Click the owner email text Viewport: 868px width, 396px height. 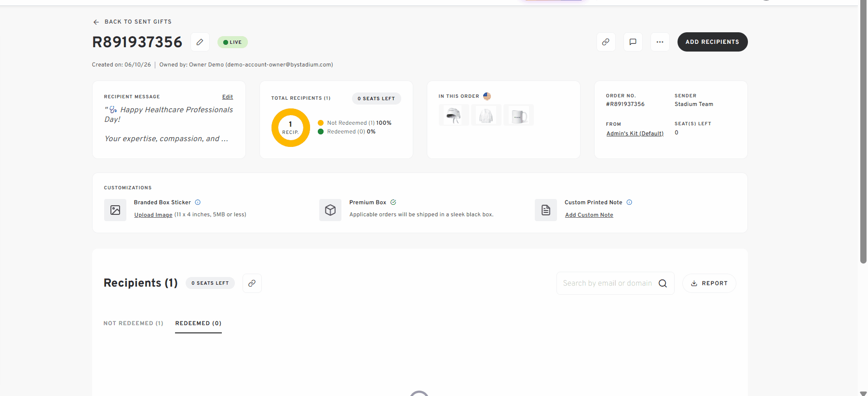279,65
